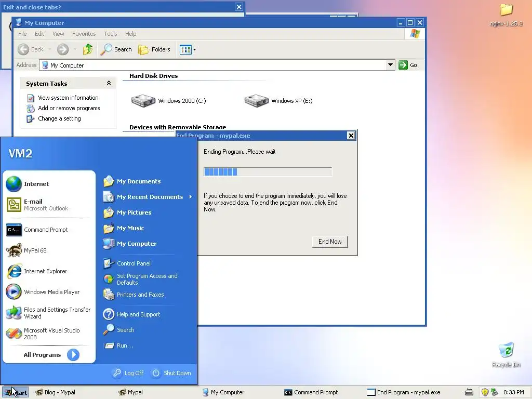Open the File menu
532x399 pixels.
click(x=22, y=34)
